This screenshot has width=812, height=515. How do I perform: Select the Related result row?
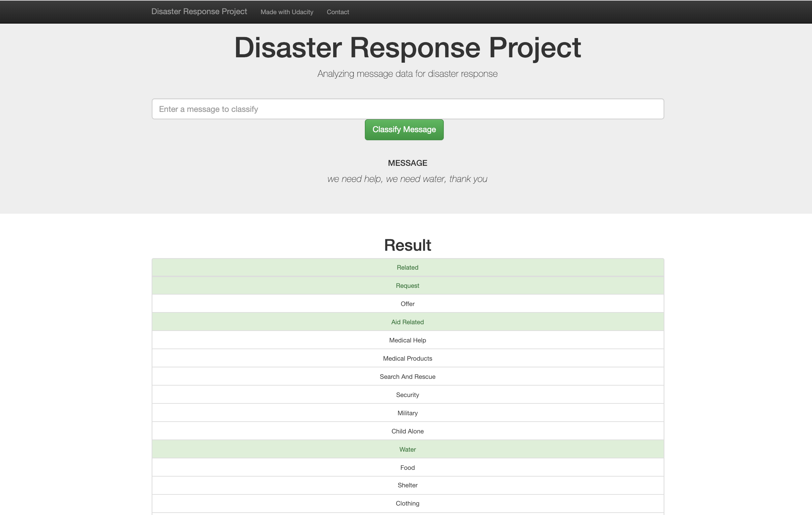(408, 267)
